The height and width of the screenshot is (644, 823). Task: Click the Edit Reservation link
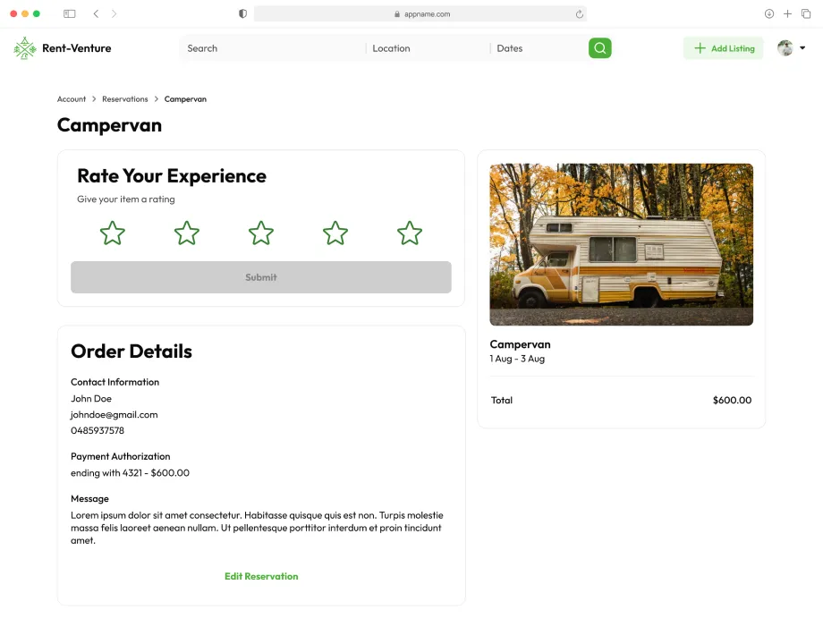point(261,576)
